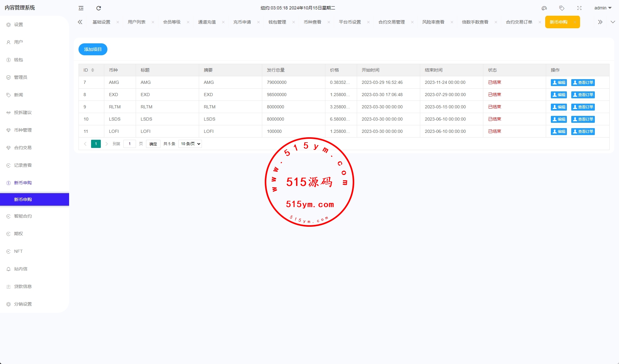Viewport: 619px width, 364px height.
Task: Enter fullscreen mode via the expand icon
Action: [579, 8]
